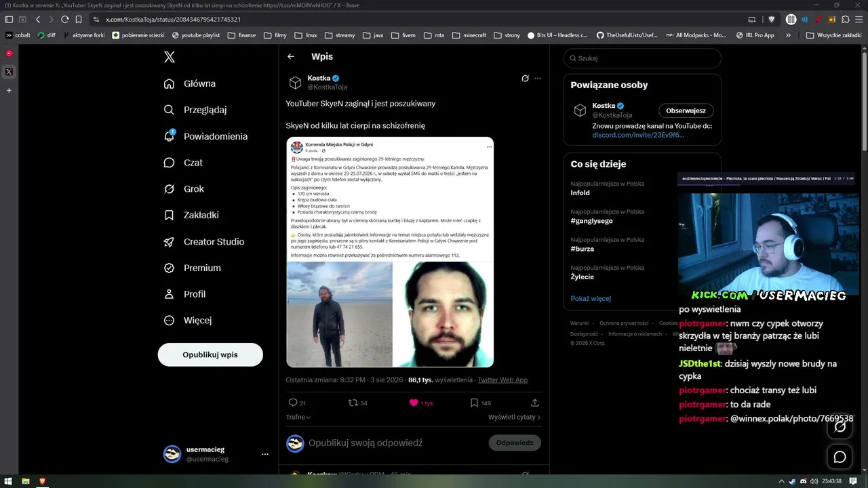Open the post's three-dot more menu
This screenshot has height=488, width=868.
(x=538, y=79)
